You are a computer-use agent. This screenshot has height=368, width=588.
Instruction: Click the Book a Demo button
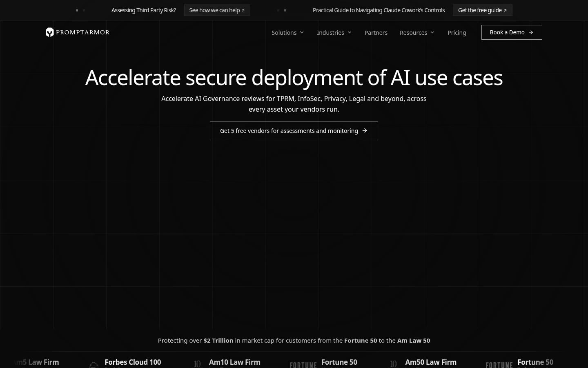[512, 32]
